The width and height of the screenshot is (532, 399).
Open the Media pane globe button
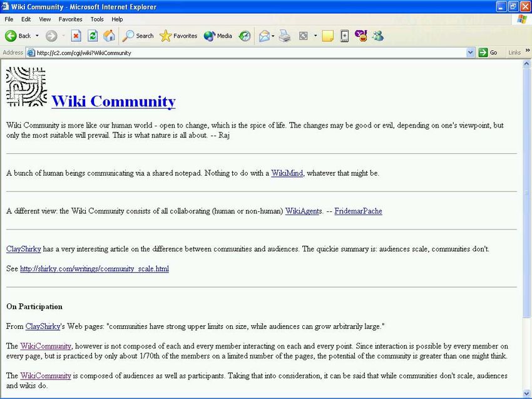pyautogui.click(x=218, y=36)
